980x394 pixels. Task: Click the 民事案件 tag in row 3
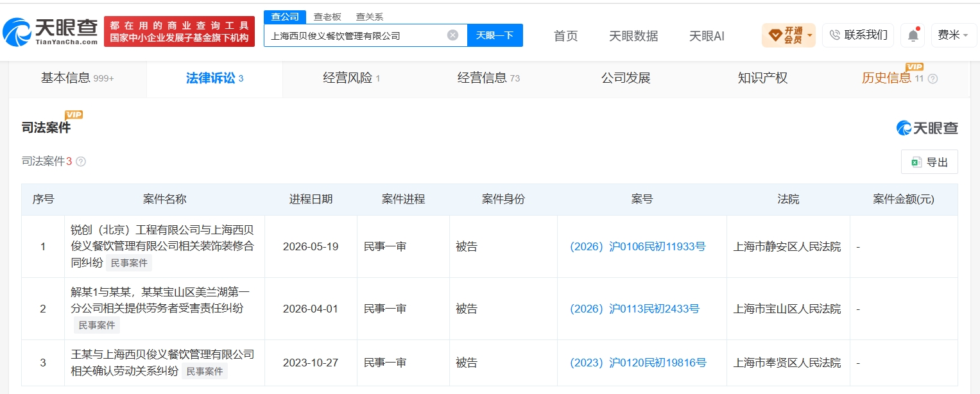click(x=204, y=371)
